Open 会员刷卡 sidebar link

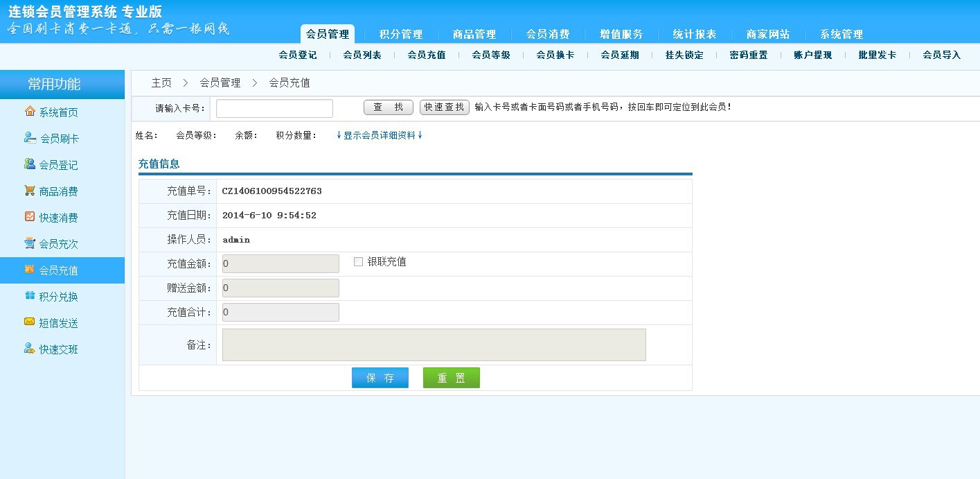[x=60, y=139]
